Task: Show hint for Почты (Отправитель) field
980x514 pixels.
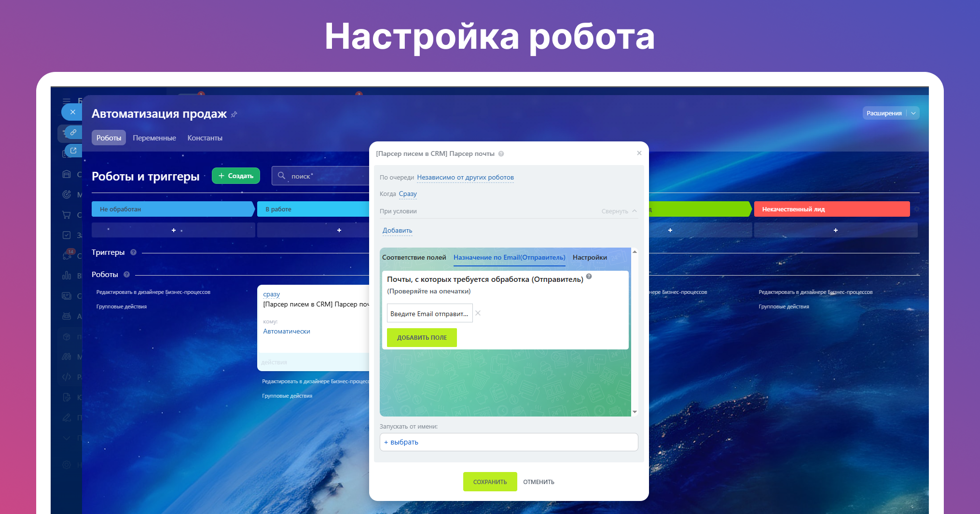Action: point(589,277)
